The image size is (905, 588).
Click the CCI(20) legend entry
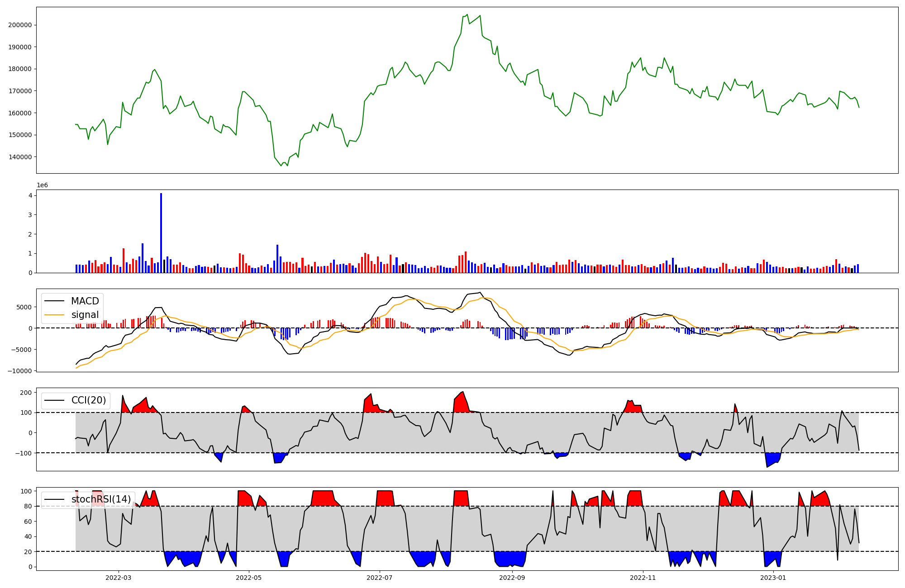point(89,400)
